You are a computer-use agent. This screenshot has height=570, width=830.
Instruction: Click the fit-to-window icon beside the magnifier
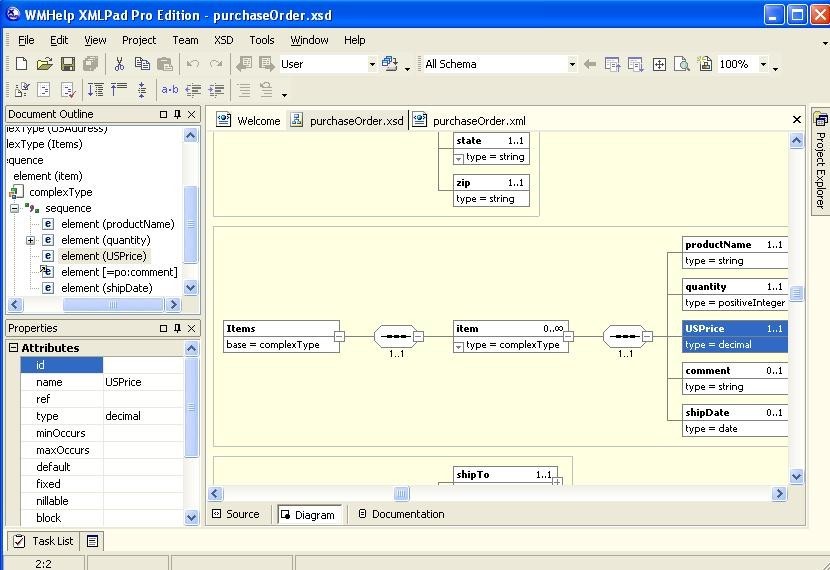click(659, 64)
